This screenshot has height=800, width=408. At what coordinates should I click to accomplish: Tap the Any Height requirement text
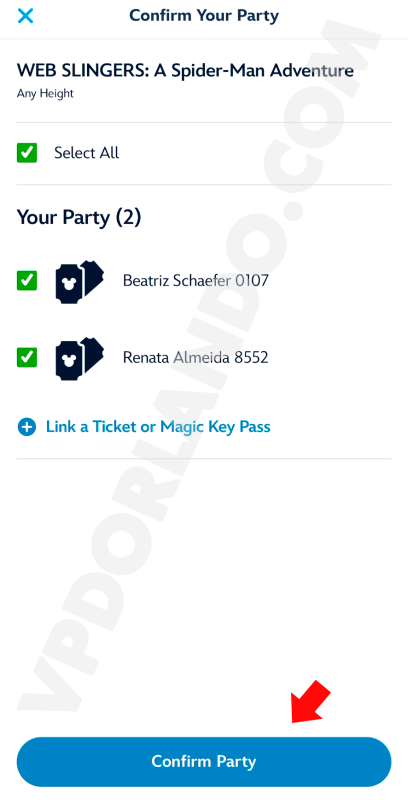pyautogui.click(x=45, y=94)
